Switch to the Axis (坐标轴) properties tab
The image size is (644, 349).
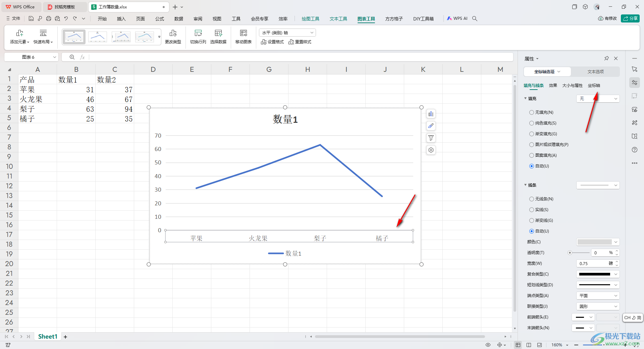click(594, 86)
